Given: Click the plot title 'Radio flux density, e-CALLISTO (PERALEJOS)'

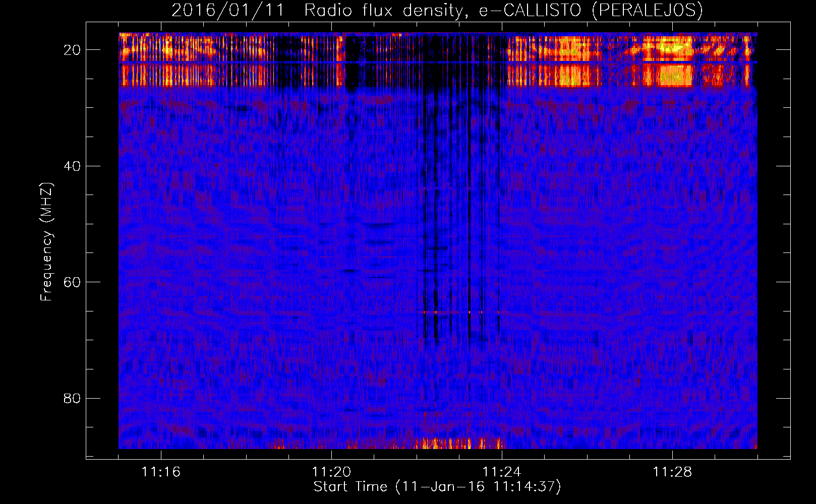Looking at the screenshot, I should point(503,10).
